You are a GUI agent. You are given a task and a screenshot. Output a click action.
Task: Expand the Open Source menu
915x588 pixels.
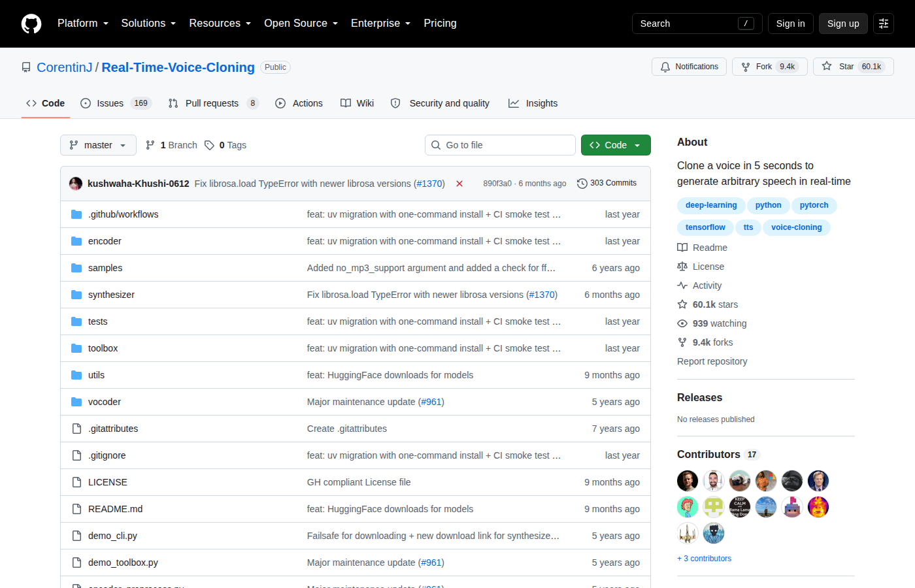coord(301,24)
